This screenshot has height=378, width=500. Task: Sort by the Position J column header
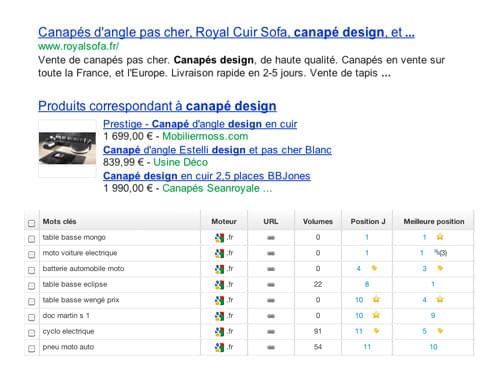[368, 221]
